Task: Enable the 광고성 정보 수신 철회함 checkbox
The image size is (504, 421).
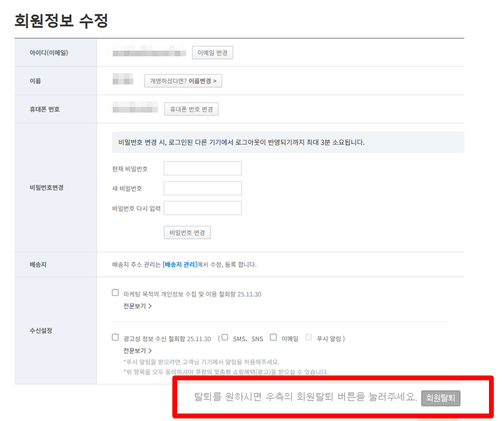Action: click(x=115, y=337)
